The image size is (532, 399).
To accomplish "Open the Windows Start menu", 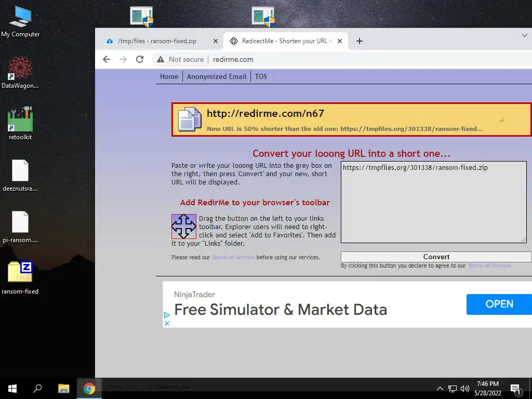I will [x=12, y=388].
